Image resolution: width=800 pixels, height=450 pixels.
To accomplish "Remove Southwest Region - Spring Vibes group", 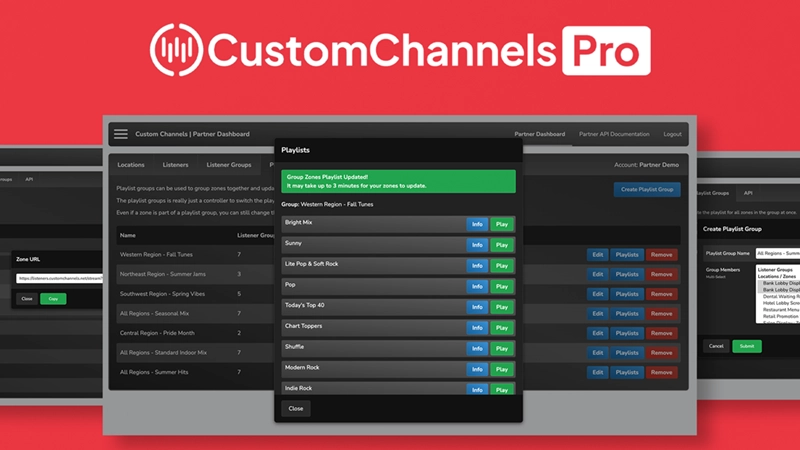I will point(662,294).
